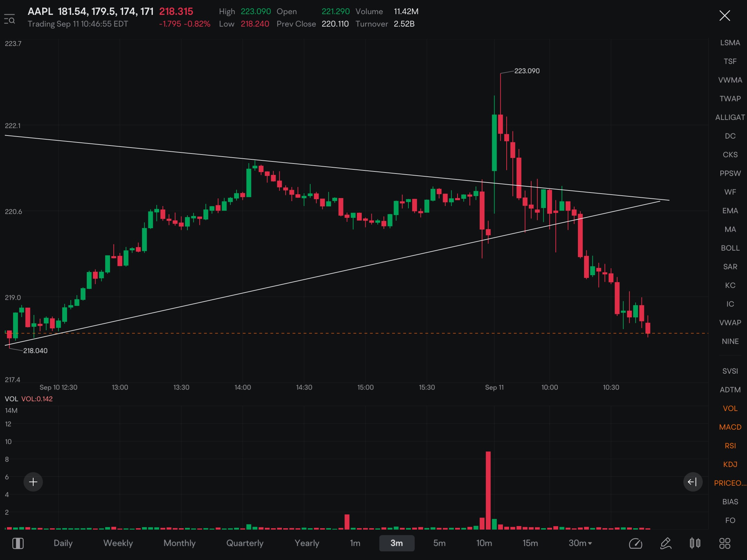Switch to Daily timeframe

[63, 543]
